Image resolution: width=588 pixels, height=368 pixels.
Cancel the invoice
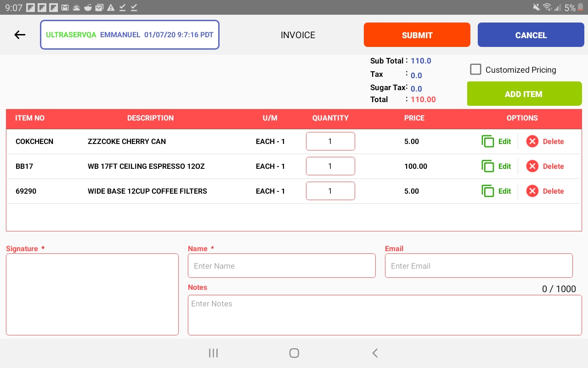(531, 35)
